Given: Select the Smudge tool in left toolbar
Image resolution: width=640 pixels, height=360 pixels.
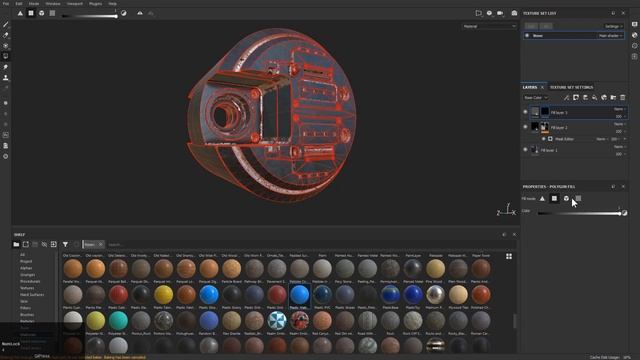Looking at the screenshot, I should click(6, 67).
